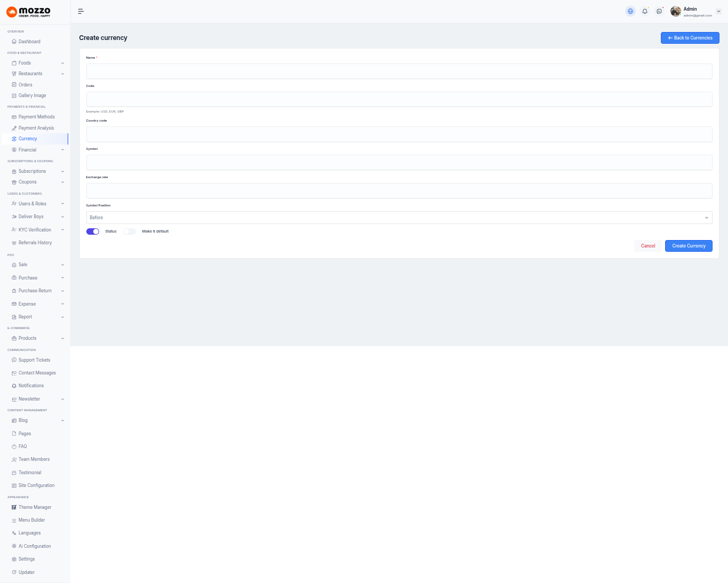The width and height of the screenshot is (728, 583).
Task: Open Support Tickets menu item
Action: pos(34,360)
